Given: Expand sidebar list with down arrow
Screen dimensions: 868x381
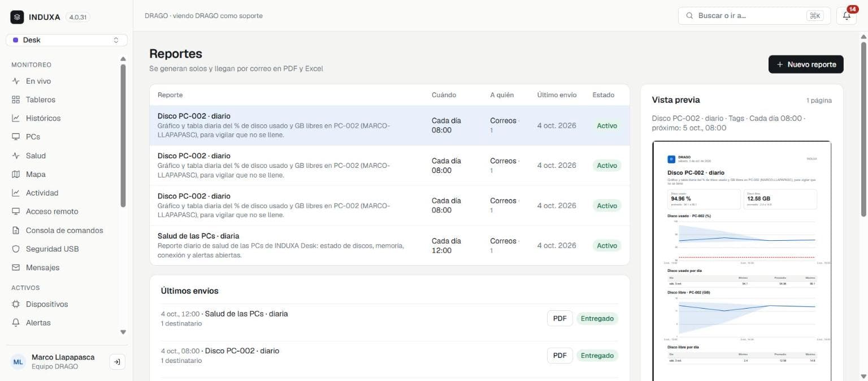Looking at the screenshot, I should 123,332.
